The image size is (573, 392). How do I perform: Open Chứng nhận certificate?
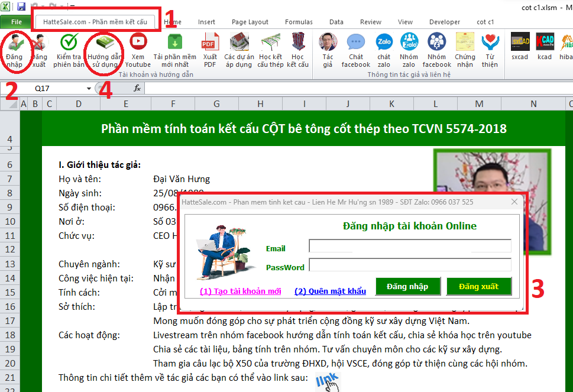tap(465, 50)
